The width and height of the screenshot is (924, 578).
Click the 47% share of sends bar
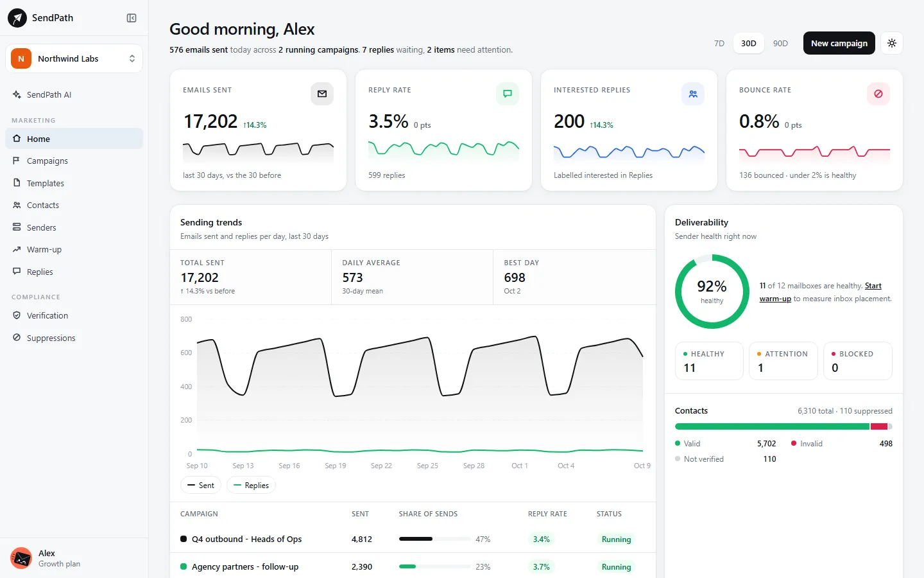[434, 539]
